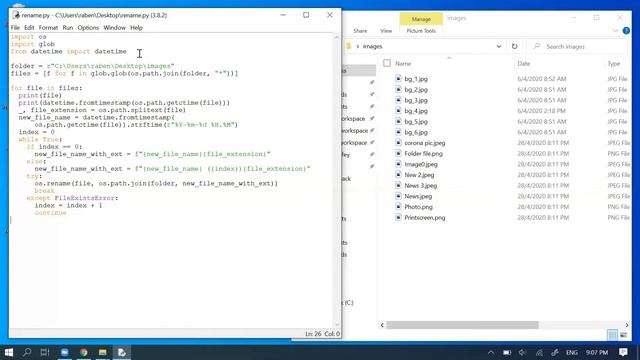The height and width of the screenshot is (360, 640).
Task: Open the Run menu in IDLE
Action: pos(68,28)
